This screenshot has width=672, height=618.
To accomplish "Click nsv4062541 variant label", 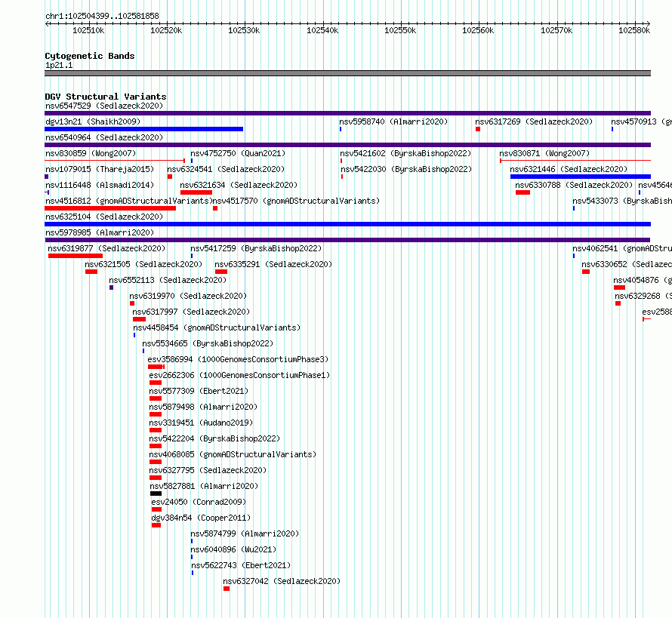I will point(622,248).
